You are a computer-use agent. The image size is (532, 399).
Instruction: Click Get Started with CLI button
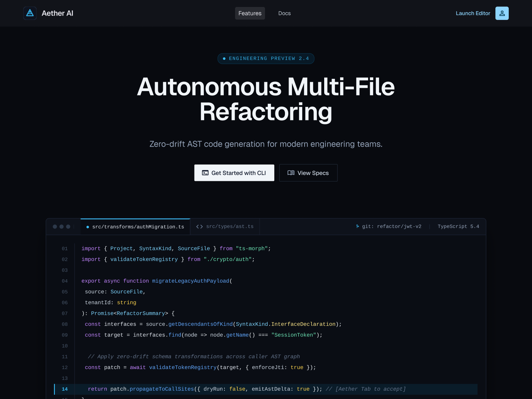point(234,173)
